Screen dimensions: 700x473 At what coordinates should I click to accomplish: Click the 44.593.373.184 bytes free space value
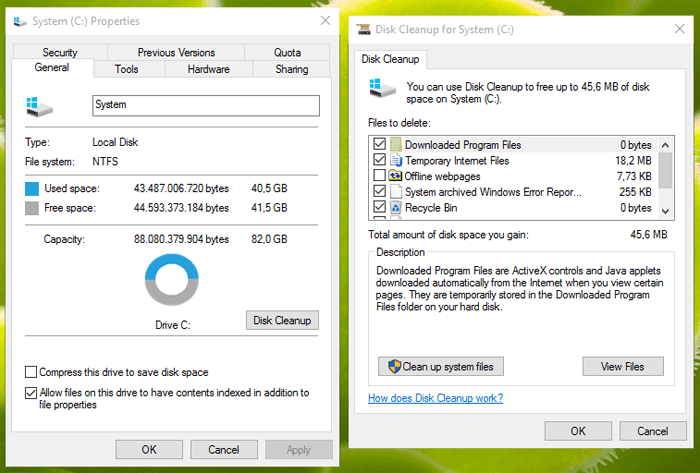(x=181, y=207)
